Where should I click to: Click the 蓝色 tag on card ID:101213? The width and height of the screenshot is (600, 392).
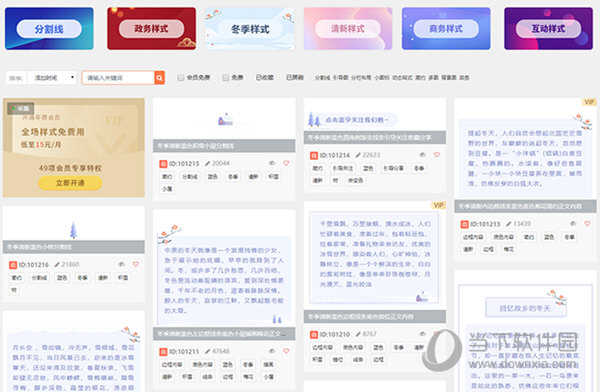(549, 237)
